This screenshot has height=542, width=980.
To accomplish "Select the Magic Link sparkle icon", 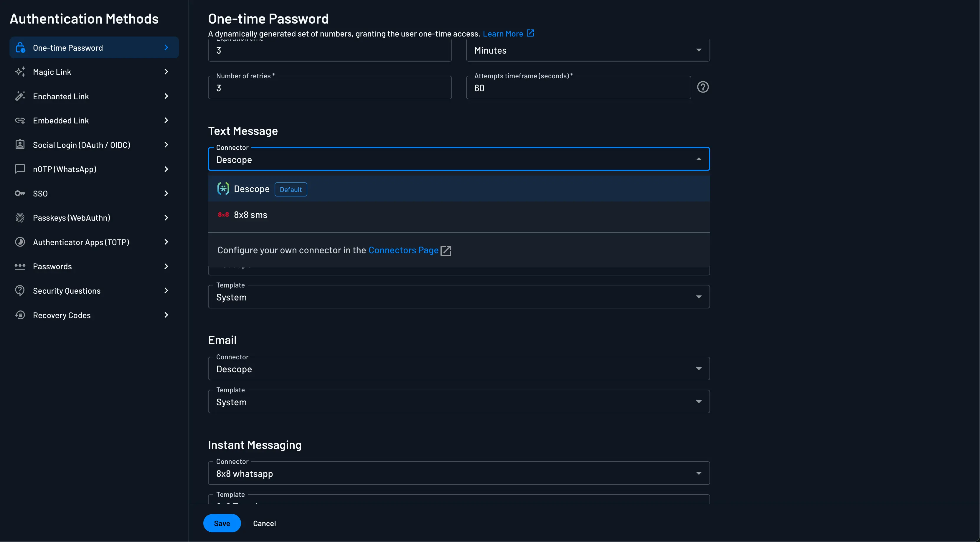I will 20,72.
